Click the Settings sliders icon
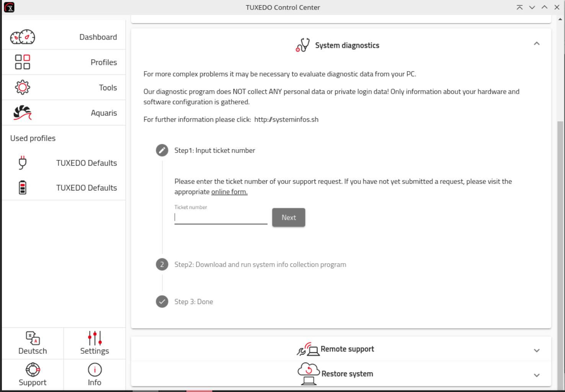Image resolution: width=565 pixels, height=392 pixels. [95, 338]
